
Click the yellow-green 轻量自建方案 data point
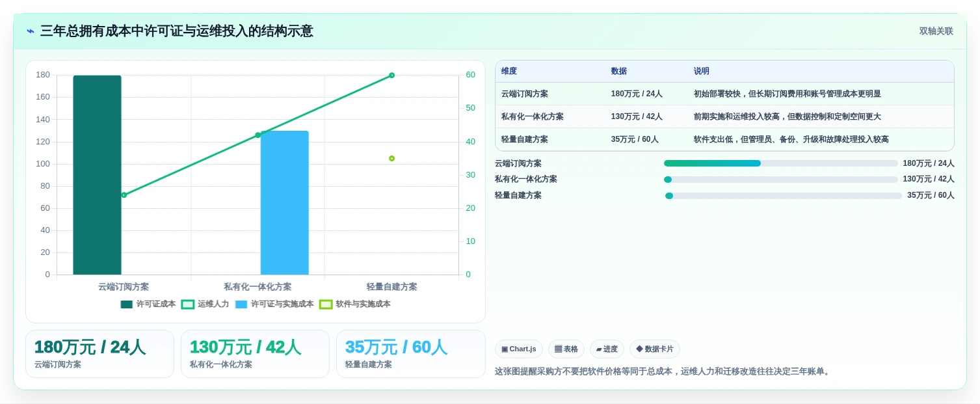click(x=391, y=158)
